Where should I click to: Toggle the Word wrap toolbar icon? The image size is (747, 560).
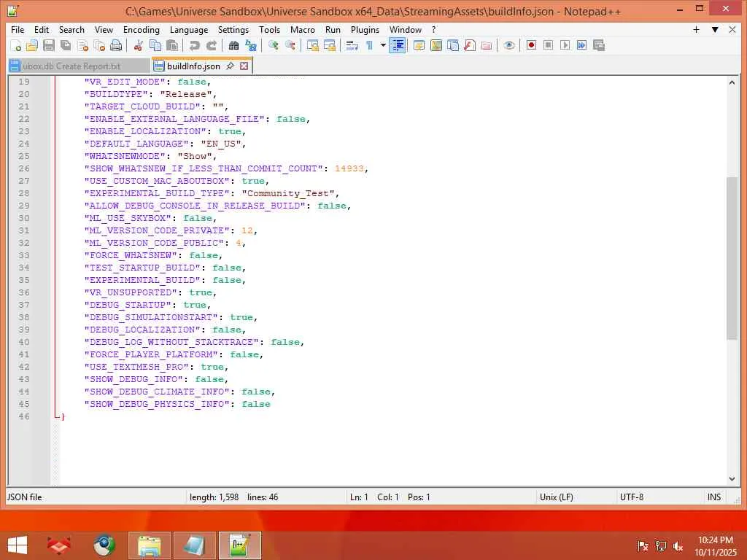(352, 45)
